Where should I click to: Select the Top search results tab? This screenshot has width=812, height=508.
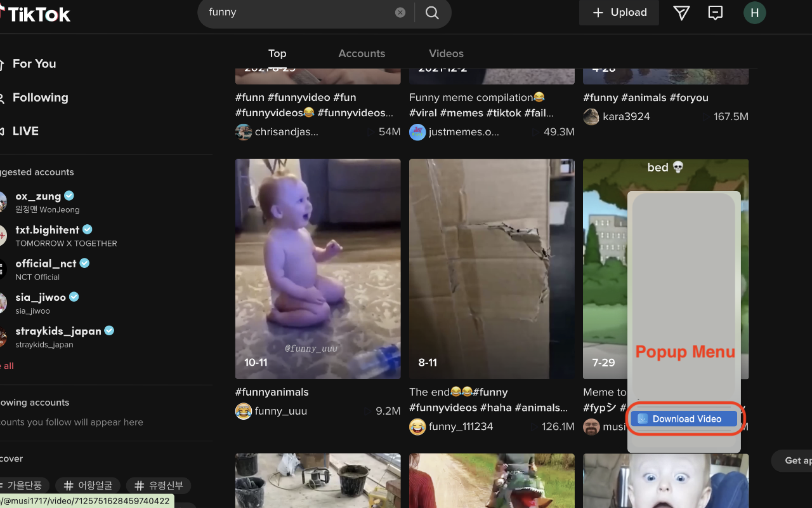277,53
